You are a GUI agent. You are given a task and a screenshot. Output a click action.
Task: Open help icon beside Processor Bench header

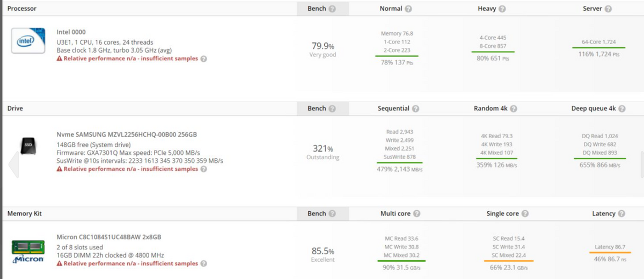[x=332, y=9]
